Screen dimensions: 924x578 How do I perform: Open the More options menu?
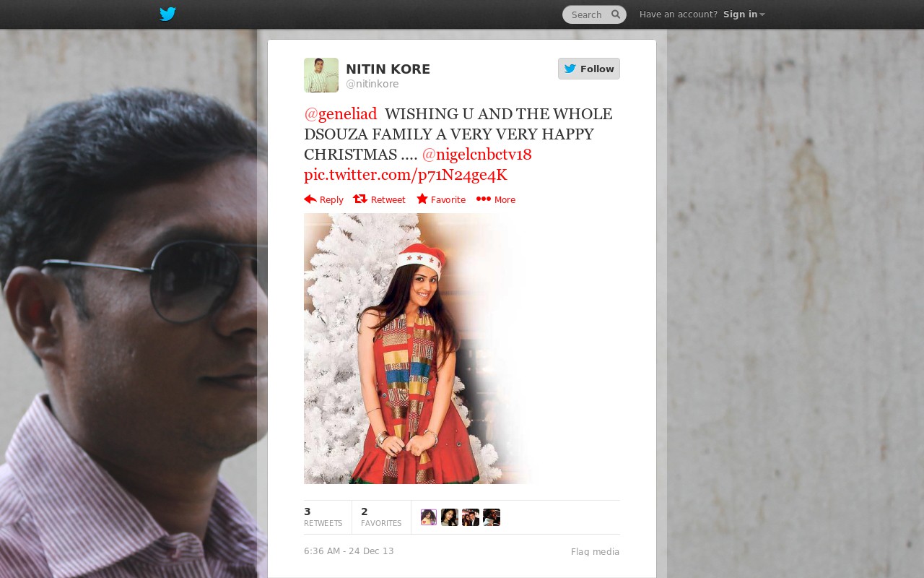496,200
